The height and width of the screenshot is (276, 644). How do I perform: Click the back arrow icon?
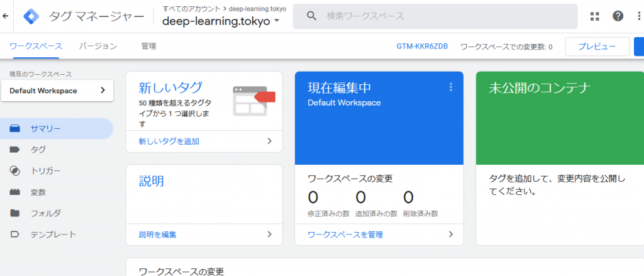click(5, 16)
